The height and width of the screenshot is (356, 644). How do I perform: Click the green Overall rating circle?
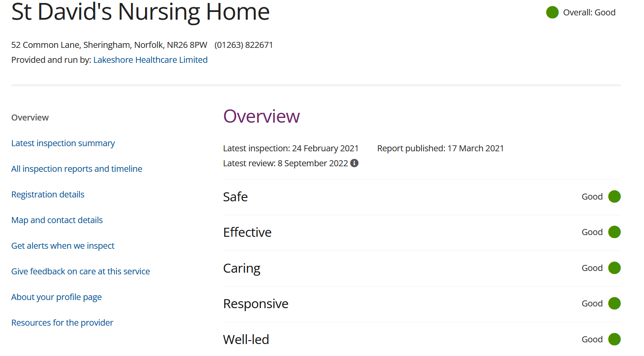click(x=552, y=12)
